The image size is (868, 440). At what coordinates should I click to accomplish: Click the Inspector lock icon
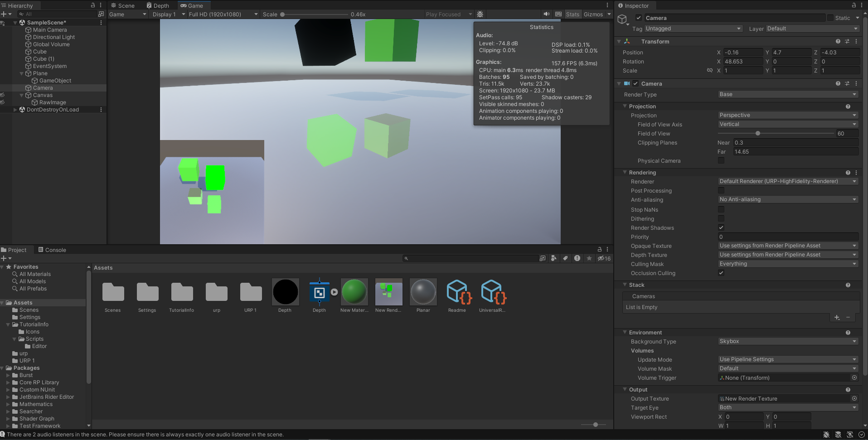click(853, 5)
